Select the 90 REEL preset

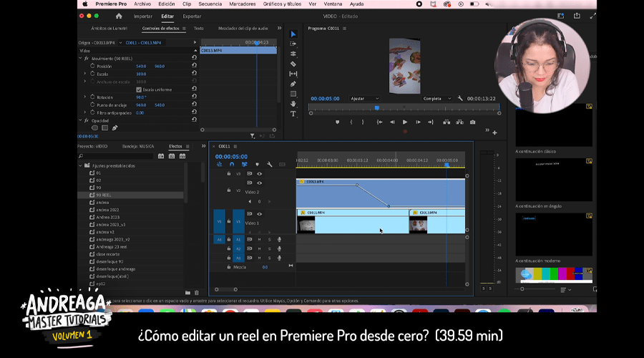(x=103, y=195)
